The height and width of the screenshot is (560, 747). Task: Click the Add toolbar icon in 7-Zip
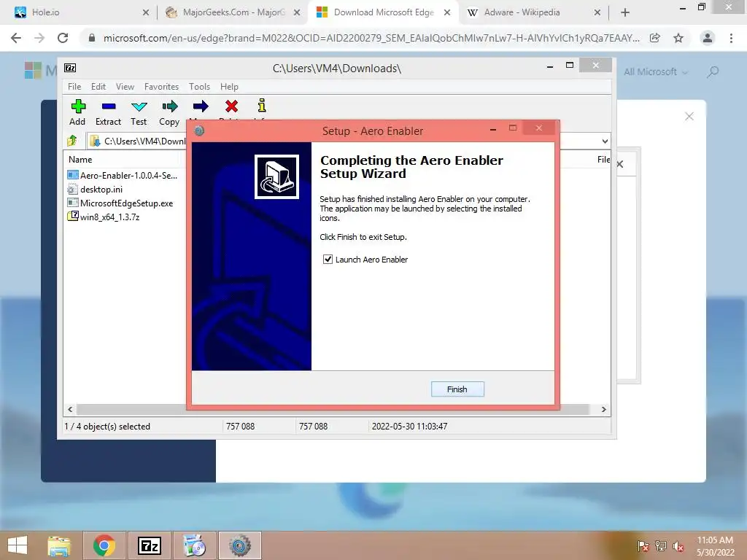(78, 106)
